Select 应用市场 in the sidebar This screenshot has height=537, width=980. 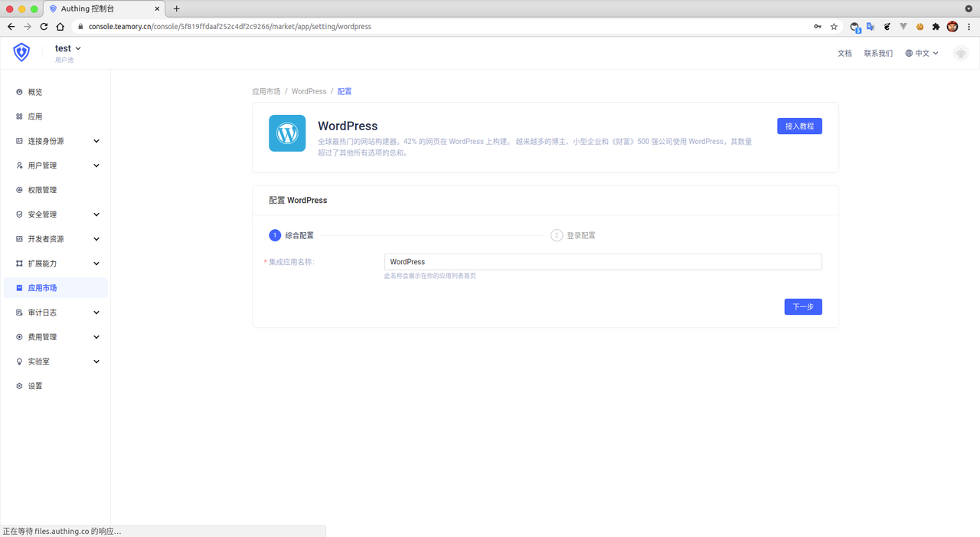pos(55,288)
